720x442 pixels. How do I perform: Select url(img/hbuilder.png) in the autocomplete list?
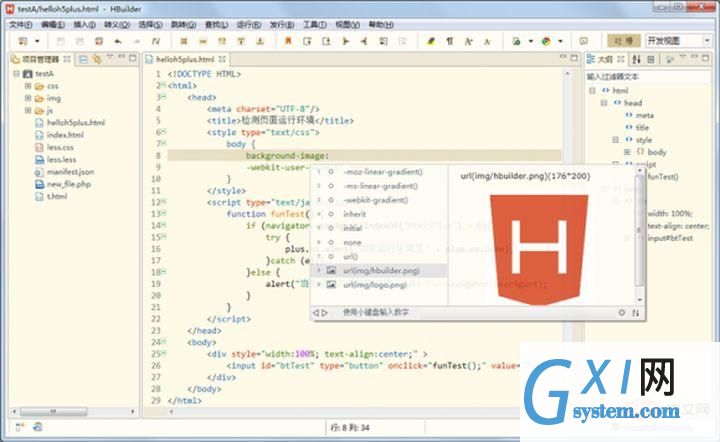(379, 271)
